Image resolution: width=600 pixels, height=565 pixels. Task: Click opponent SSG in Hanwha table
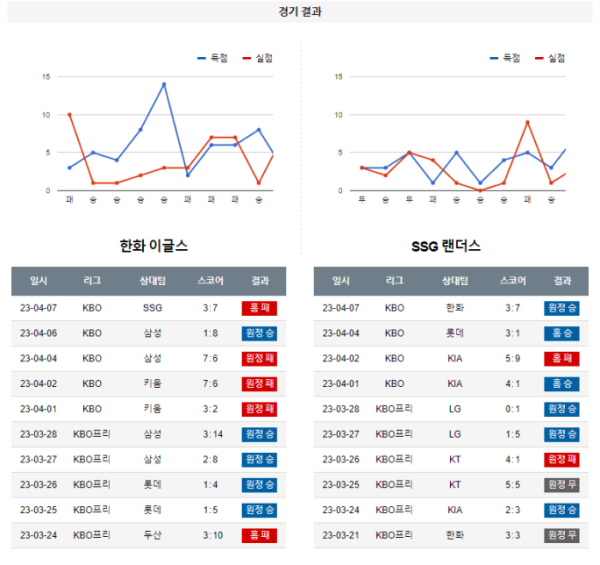pyautogui.click(x=153, y=308)
